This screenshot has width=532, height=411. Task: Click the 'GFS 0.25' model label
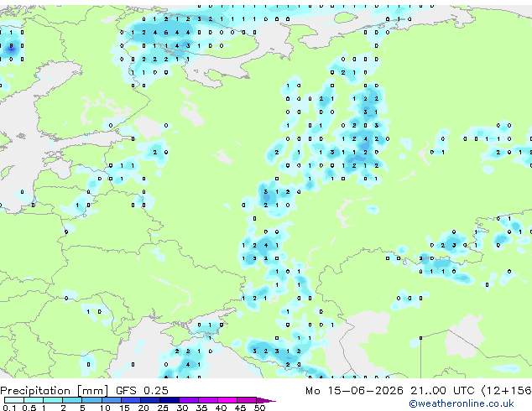pyautogui.click(x=142, y=391)
